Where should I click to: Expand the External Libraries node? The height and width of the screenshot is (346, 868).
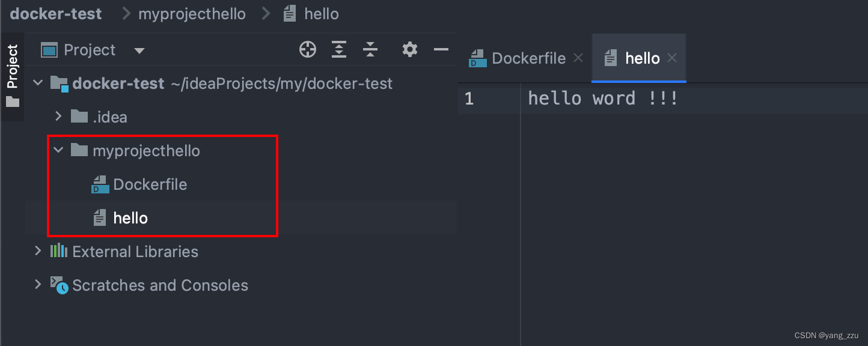[x=38, y=251]
